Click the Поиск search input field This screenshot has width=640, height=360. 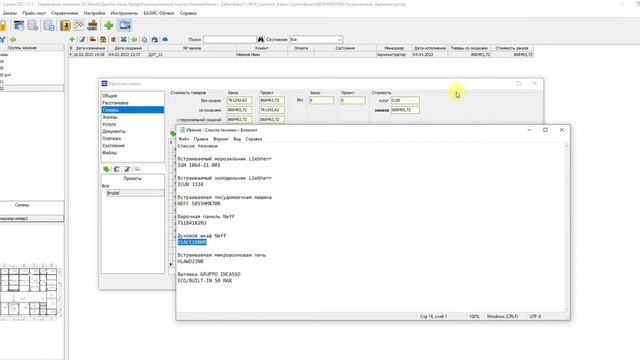coord(230,40)
